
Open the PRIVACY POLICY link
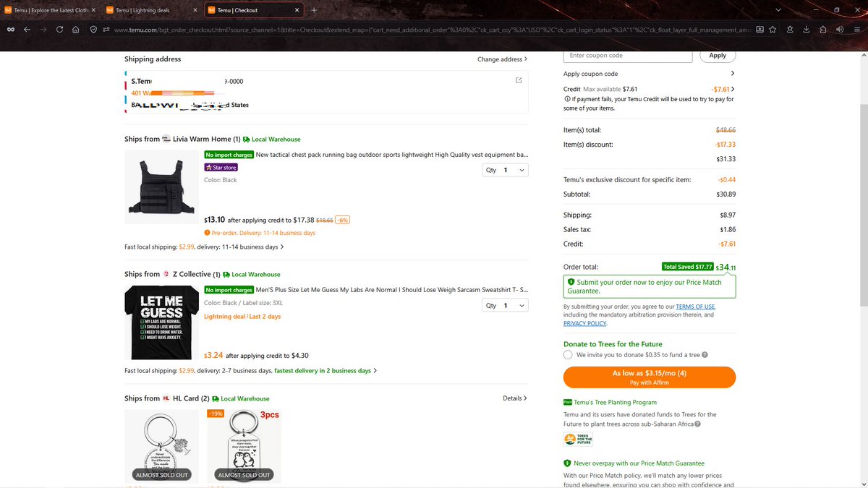pos(584,324)
